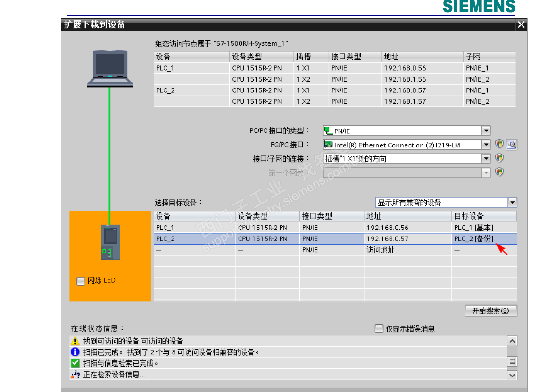Click the yellow warning icon in status list
This screenshot has height=392, width=556.
coord(75,341)
